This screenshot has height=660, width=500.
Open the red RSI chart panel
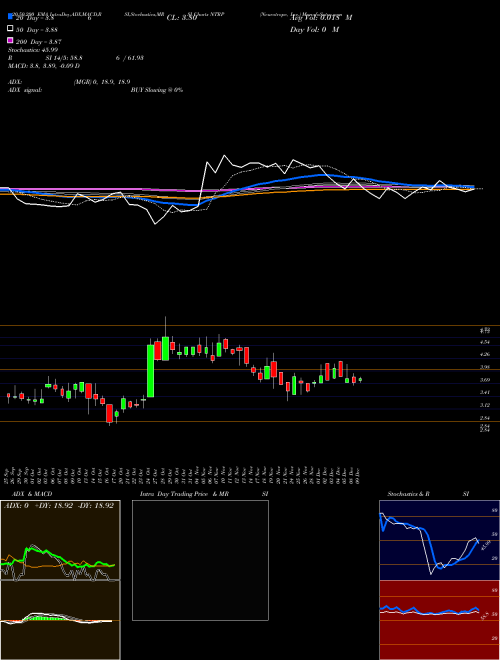point(439,620)
